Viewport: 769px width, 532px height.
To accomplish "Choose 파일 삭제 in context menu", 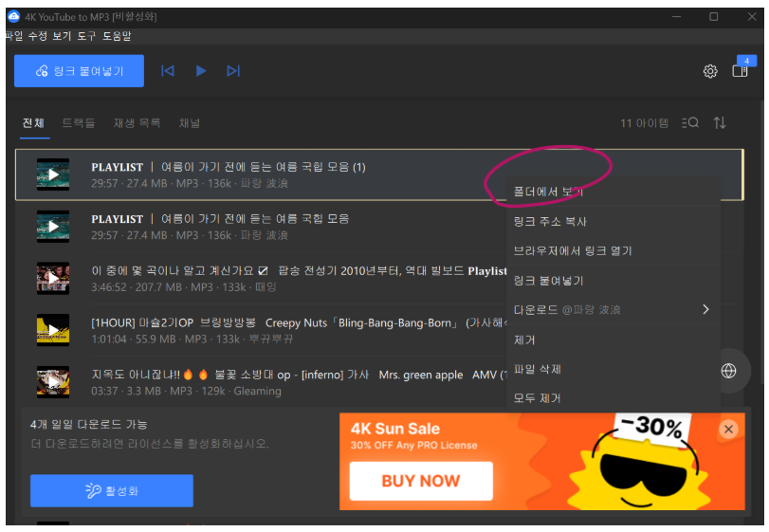I will pyautogui.click(x=613, y=369).
